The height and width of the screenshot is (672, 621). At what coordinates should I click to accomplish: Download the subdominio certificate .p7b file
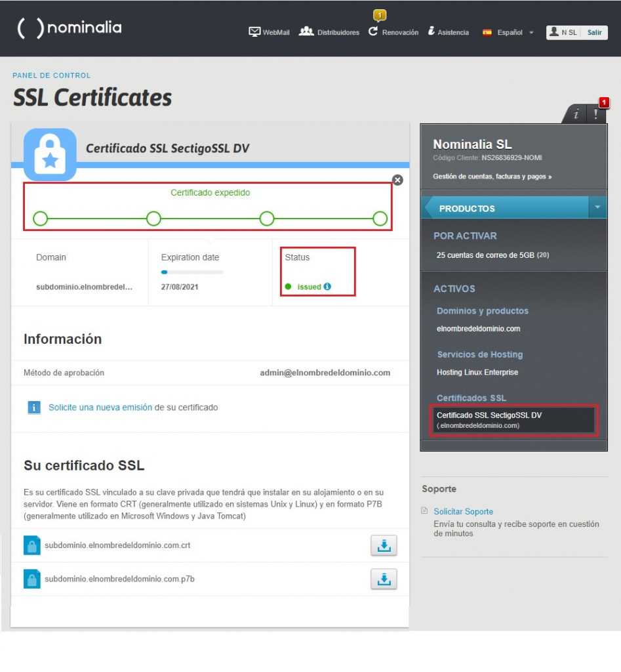(384, 579)
